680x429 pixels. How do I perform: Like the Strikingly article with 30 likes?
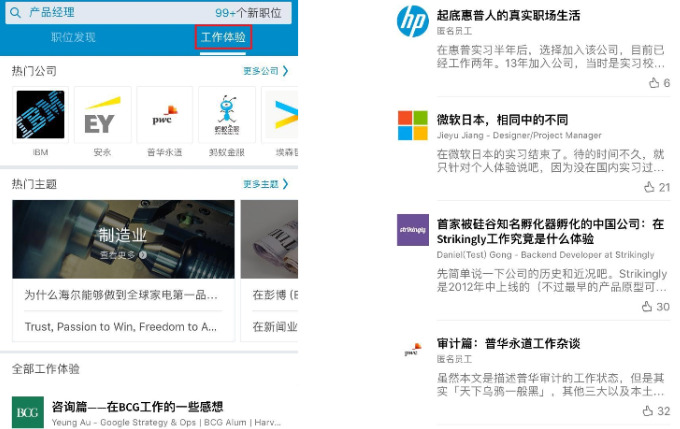(655, 307)
